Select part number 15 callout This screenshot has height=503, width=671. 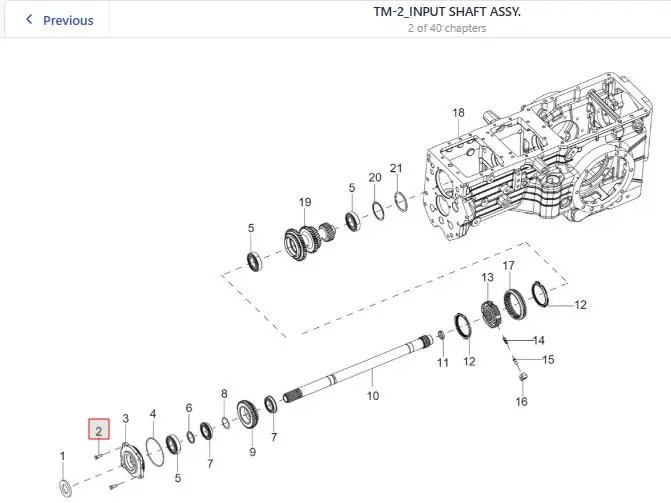point(548,360)
